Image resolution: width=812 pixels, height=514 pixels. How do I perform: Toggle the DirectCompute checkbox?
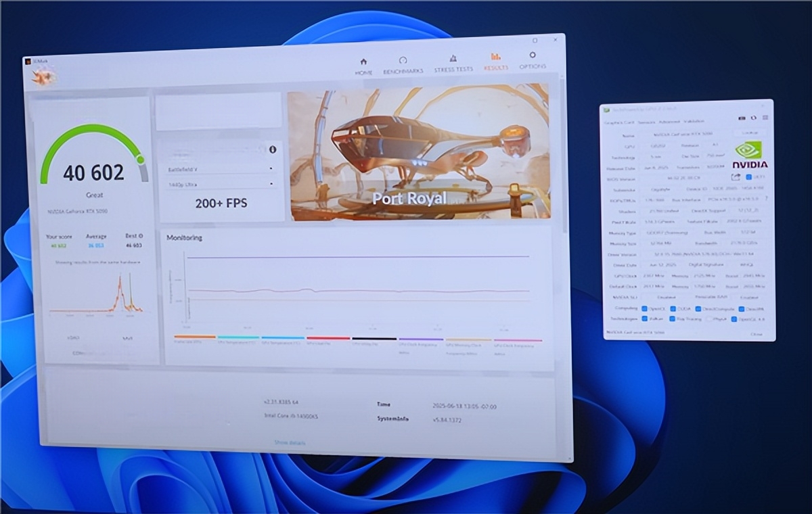700,308
